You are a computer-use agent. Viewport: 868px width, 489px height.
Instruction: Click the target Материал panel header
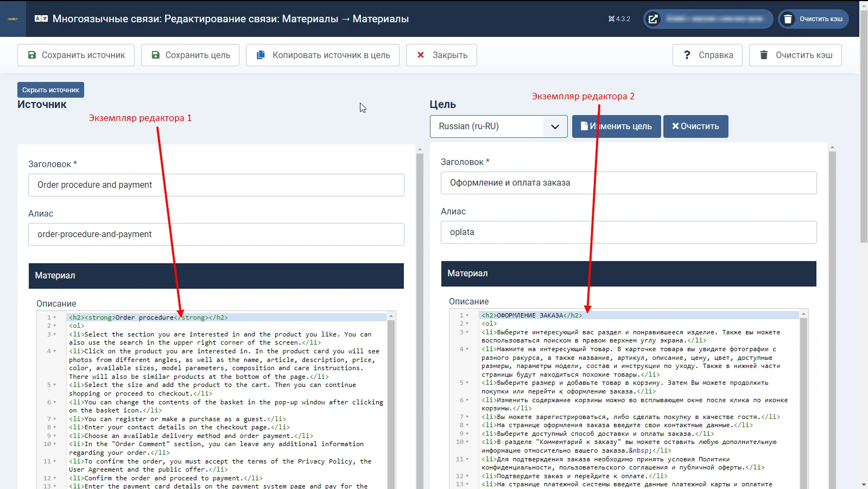(x=629, y=274)
